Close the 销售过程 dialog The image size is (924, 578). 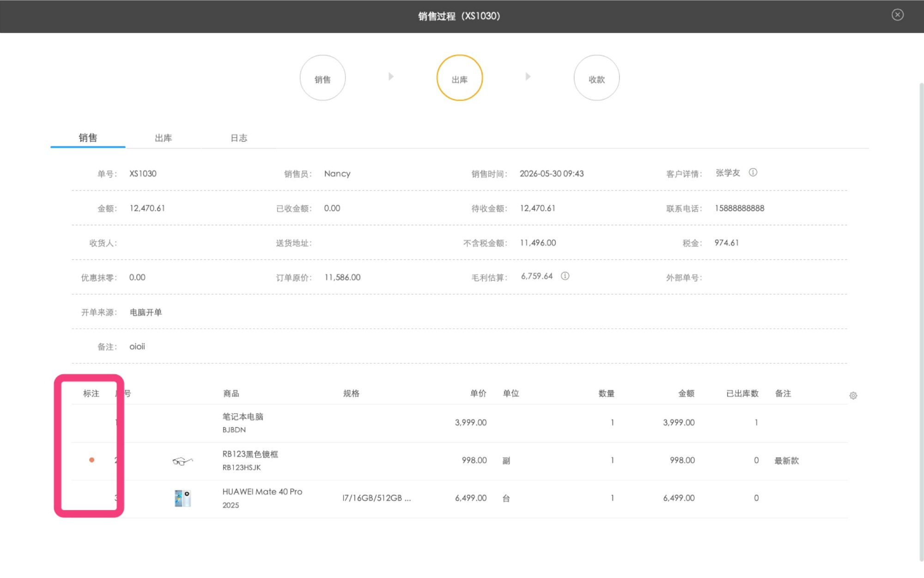point(897,15)
